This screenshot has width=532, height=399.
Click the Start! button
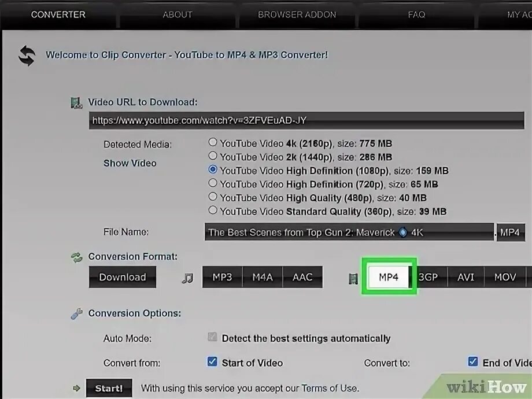(109, 388)
